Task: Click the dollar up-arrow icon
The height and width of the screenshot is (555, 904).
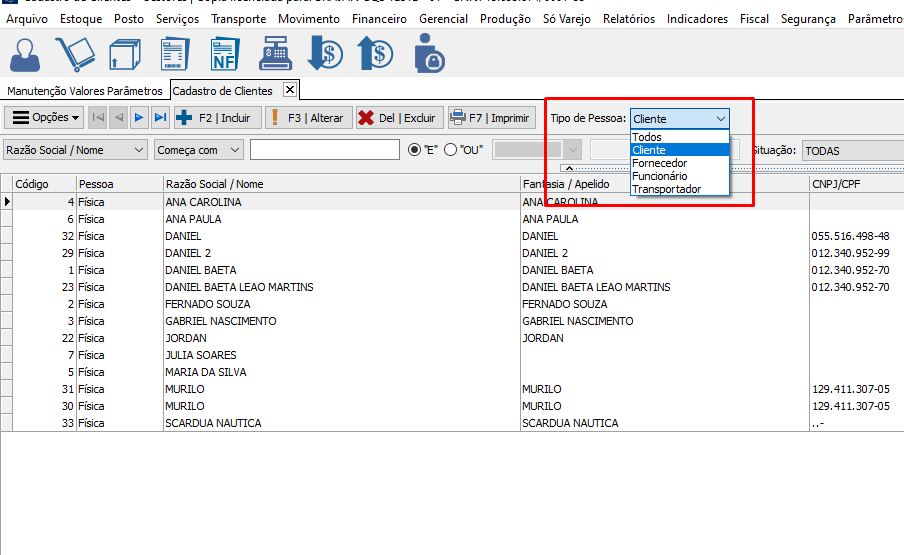Action: point(375,54)
